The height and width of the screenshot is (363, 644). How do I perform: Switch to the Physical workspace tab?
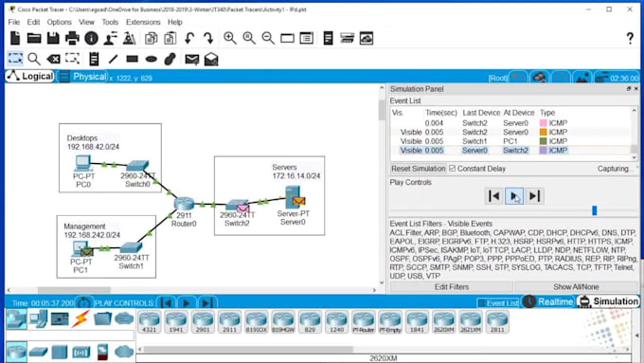[x=83, y=77]
